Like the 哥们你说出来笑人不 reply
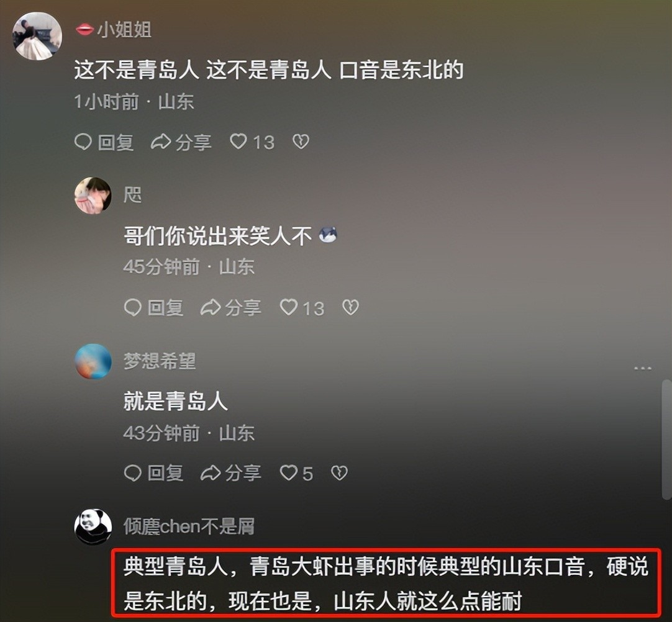672x622 pixels. (x=302, y=307)
